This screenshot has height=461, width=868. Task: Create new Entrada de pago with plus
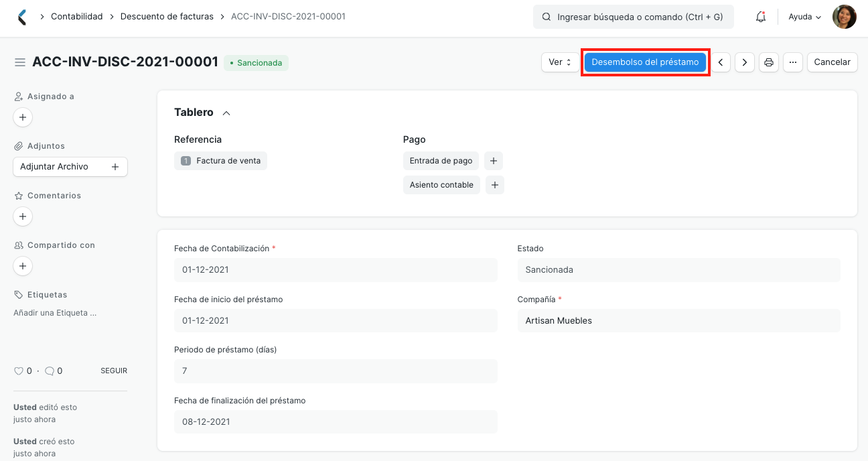point(494,161)
